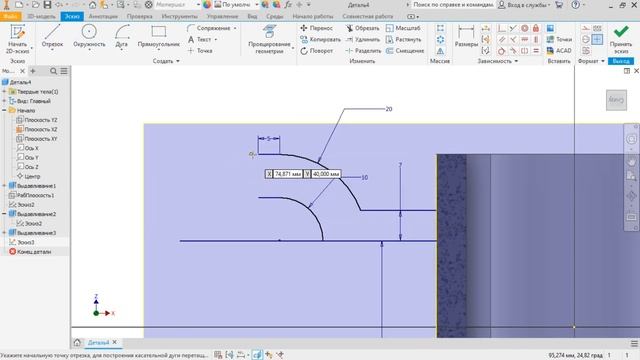Choose the Копировать command
Screen dimensions: 640x360
[x=320, y=40]
